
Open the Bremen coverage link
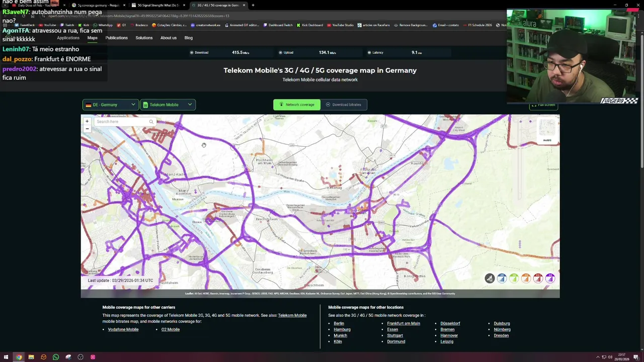click(x=447, y=329)
